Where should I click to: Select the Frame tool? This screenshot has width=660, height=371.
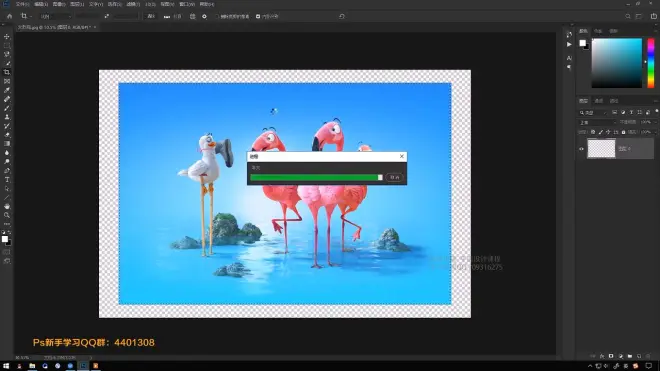(x=7, y=81)
